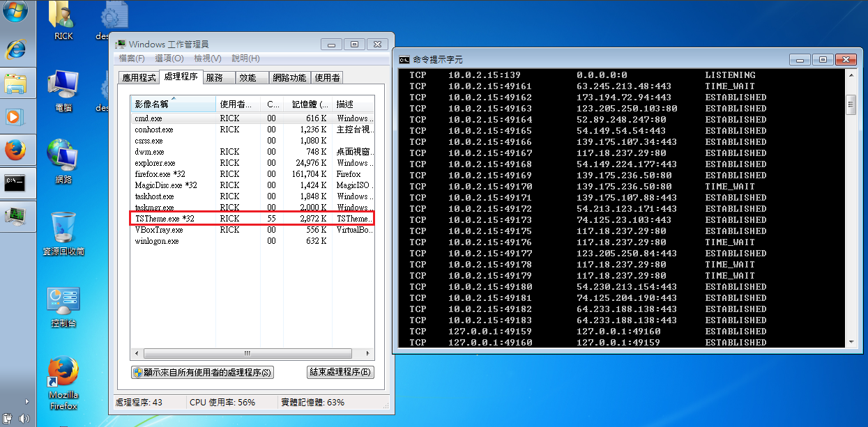Show hidden tray icons arrow
Screen dimensions: 868x427
pyautogui.click(x=27, y=401)
